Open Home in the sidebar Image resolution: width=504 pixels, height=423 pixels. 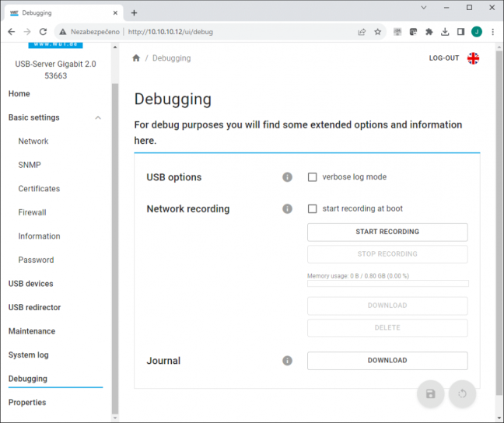click(19, 93)
